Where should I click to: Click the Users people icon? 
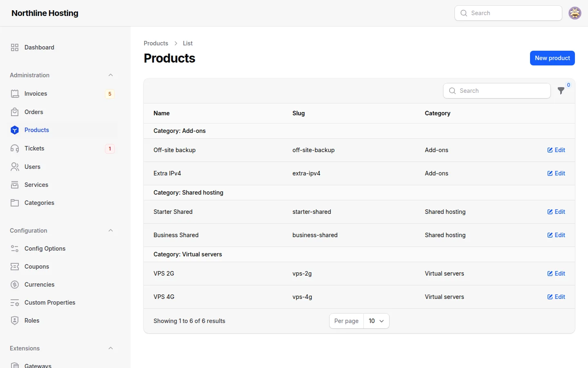click(15, 167)
